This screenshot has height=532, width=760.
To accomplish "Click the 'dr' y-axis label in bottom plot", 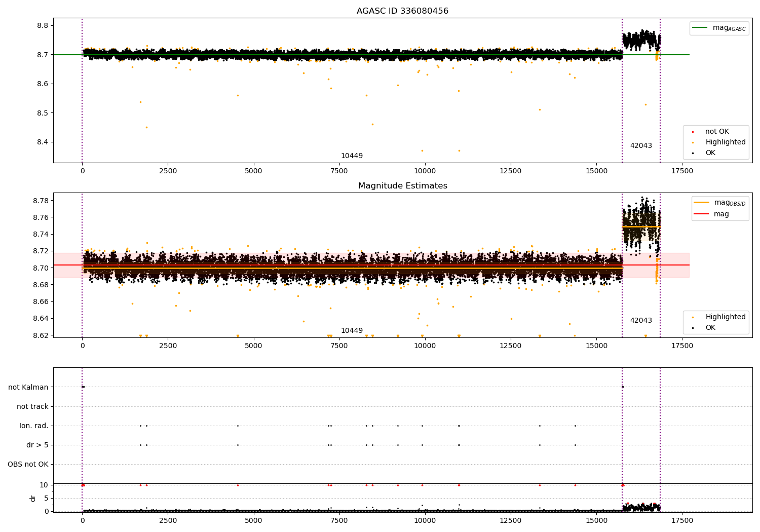I will tap(33, 499).
